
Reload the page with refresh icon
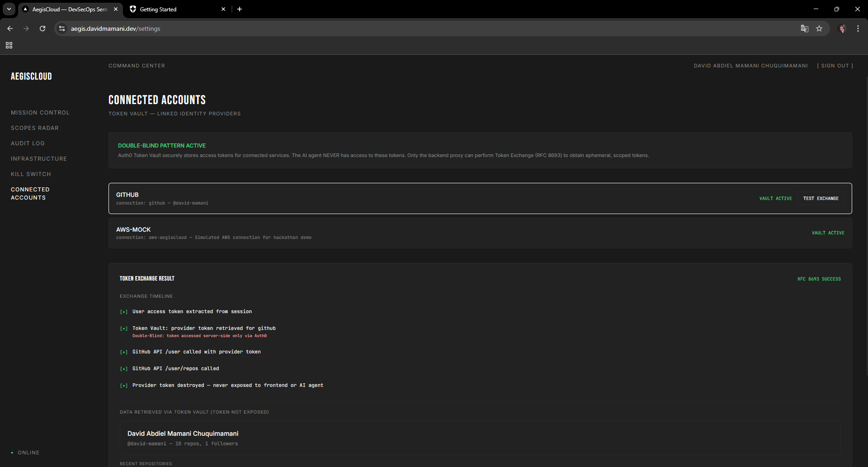click(x=42, y=29)
